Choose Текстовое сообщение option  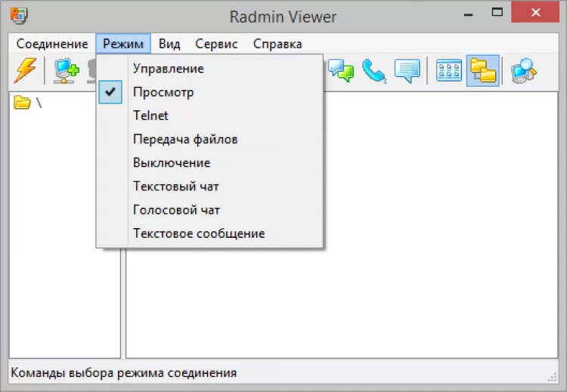209,233
